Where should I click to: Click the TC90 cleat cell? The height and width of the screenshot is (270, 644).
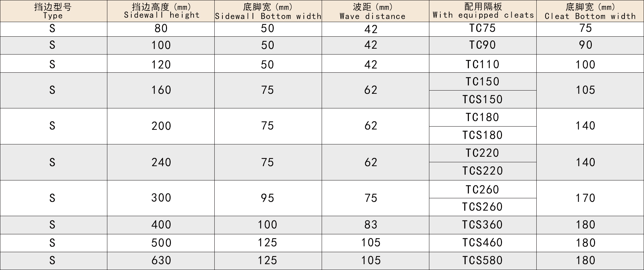(x=483, y=45)
